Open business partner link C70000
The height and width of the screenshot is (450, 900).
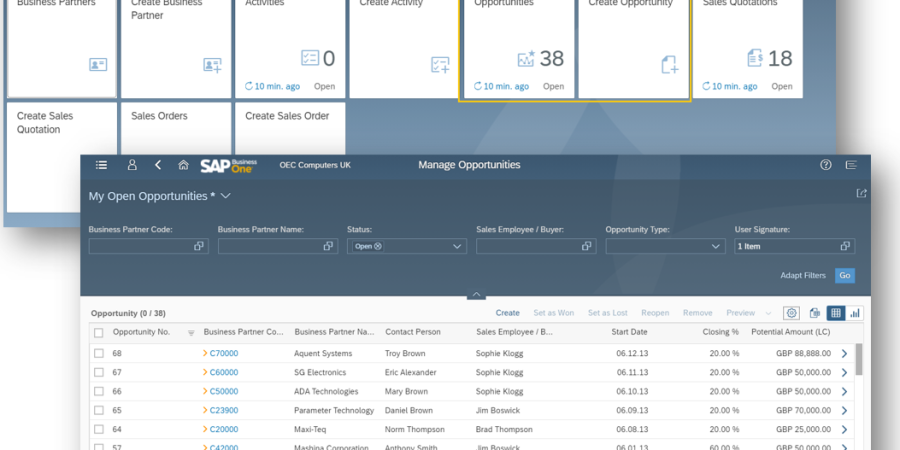[224, 354]
